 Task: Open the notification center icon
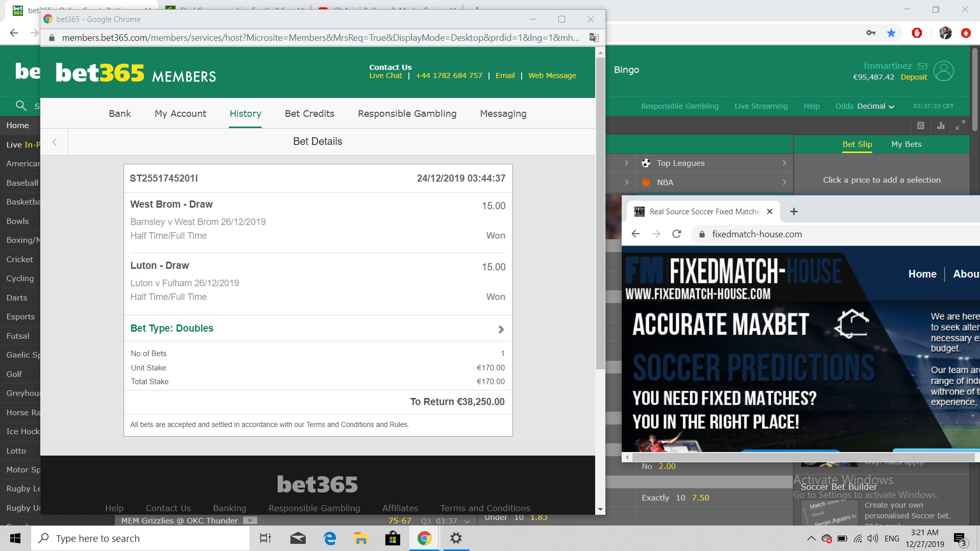pyautogui.click(x=960, y=539)
